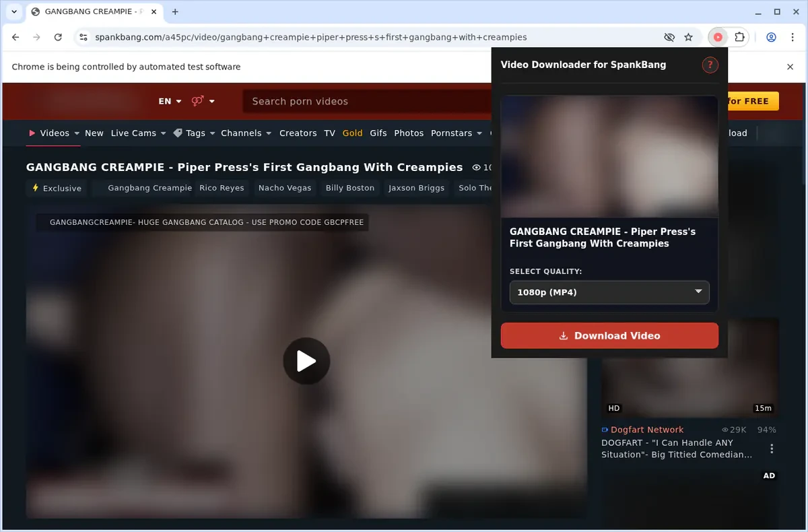Open the tab search chevron
Screen dimensions: 808x532
(x=14, y=11)
